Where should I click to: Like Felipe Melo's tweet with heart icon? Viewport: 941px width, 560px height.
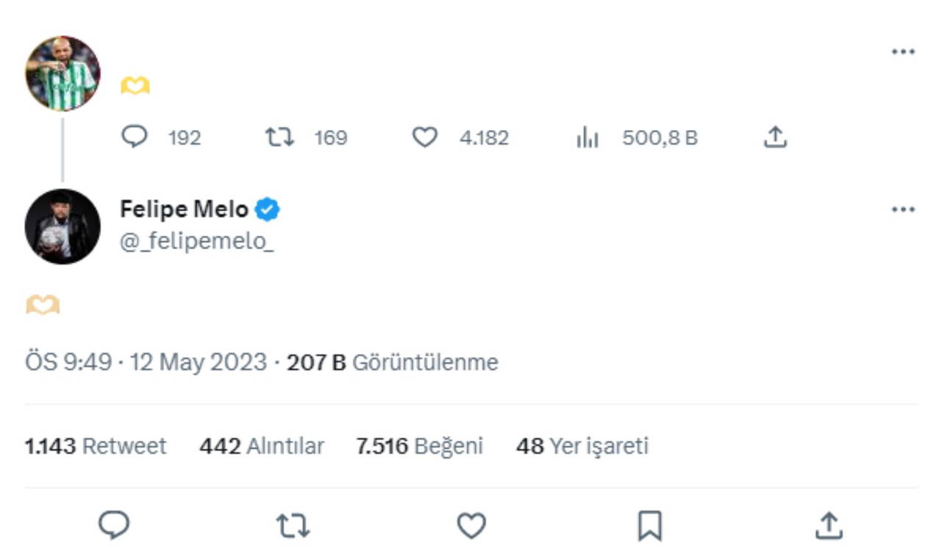tap(471, 525)
